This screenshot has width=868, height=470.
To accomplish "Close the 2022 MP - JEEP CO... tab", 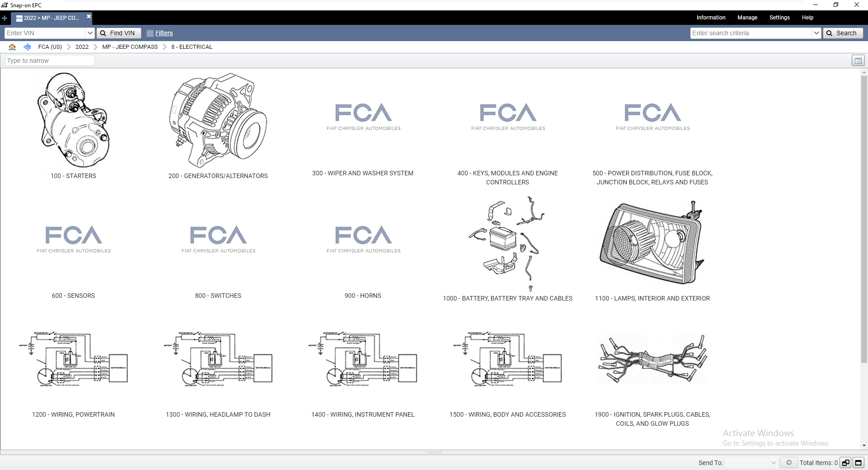I will (89, 16).
